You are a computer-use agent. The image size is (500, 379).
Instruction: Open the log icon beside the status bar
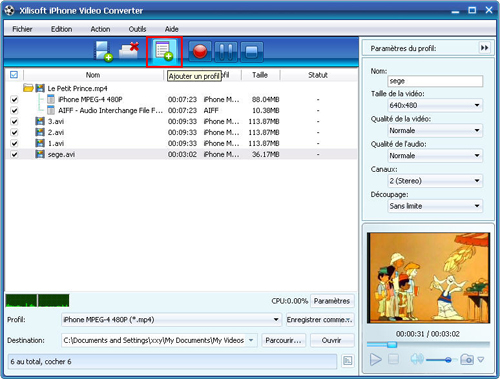(348, 361)
